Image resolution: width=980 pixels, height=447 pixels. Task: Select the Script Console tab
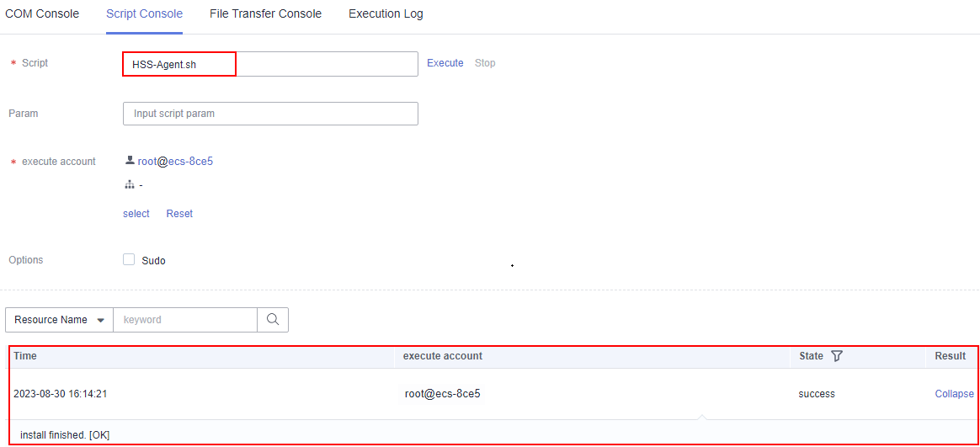(144, 14)
